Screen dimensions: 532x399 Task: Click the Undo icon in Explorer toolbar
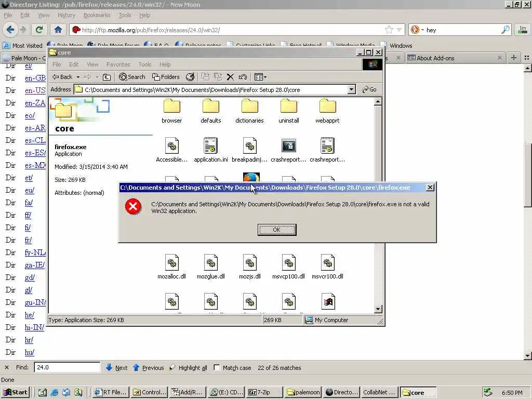pyautogui.click(x=243, y=77)
